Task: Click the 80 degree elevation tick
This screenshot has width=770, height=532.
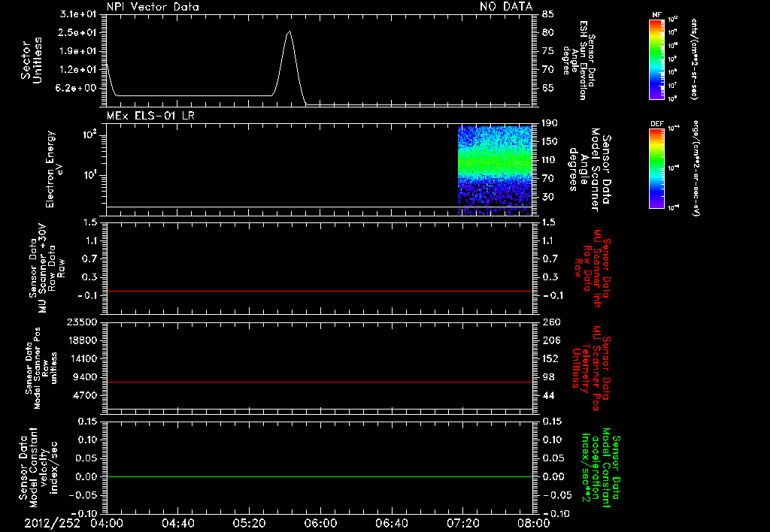Action: (548, 32)
